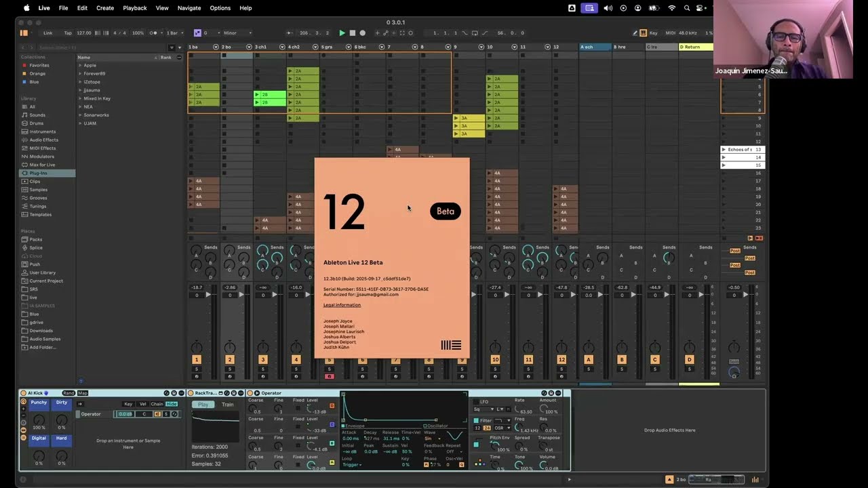Sort browser by the Rank column

[x=166, y=57]
